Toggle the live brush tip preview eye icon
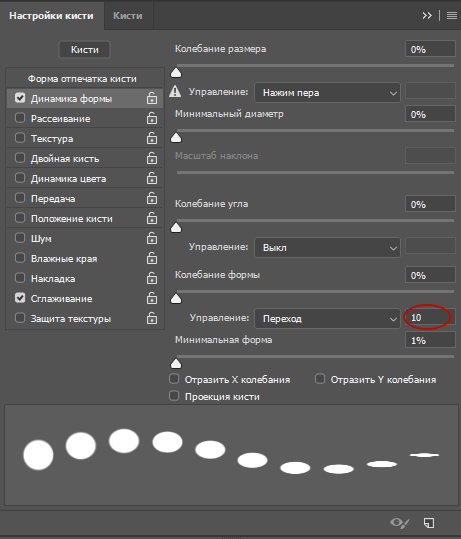Screen dimensions: 461x539 399,523
